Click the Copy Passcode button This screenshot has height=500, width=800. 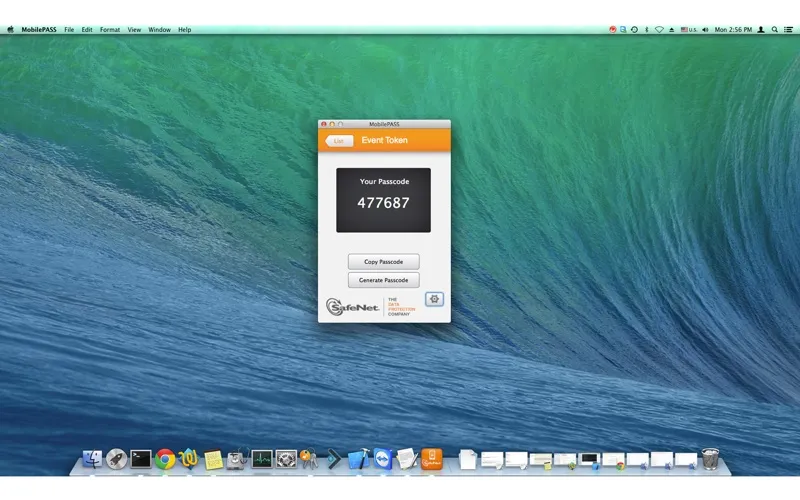click(383, 262)
